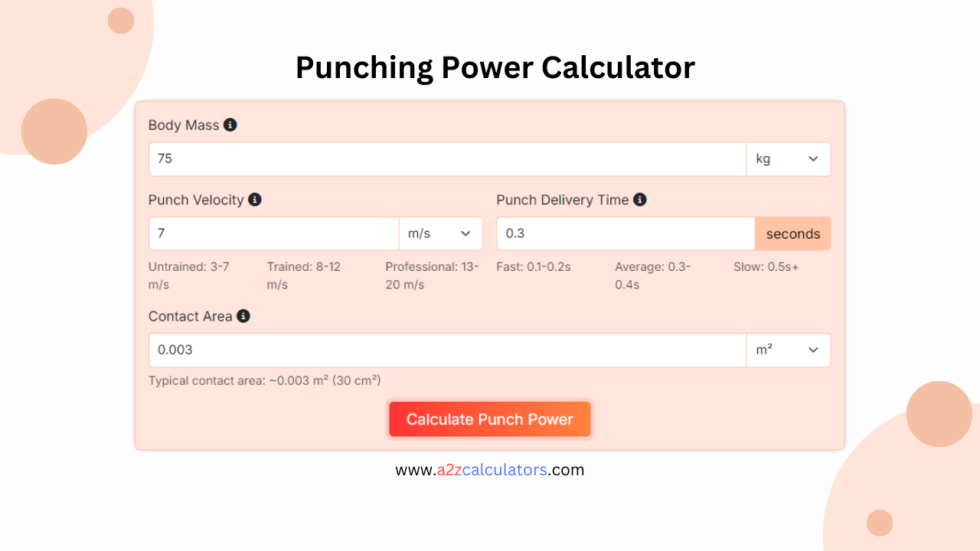
Task: Open the m/s velocity unit dropdown
Action: point(441,233)
